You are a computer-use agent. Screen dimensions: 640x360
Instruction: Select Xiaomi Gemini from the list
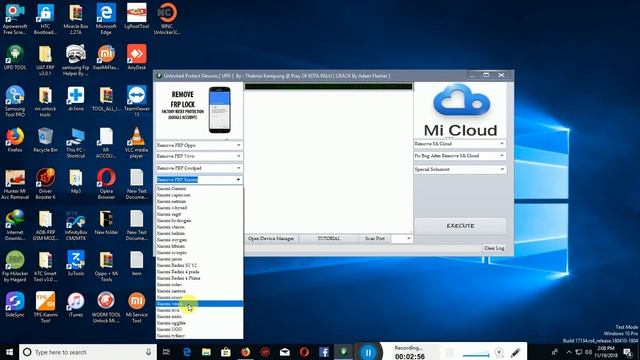199,189
